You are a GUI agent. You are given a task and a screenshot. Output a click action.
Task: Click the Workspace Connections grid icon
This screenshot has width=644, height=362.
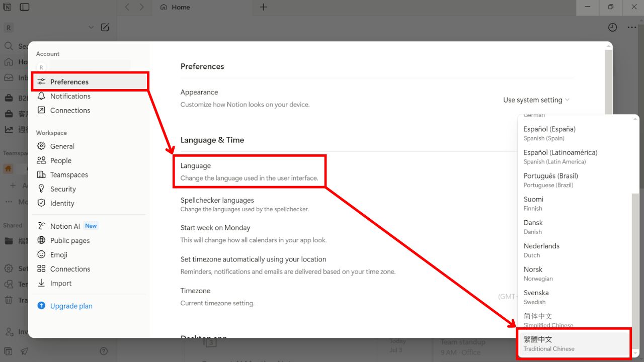41,269
